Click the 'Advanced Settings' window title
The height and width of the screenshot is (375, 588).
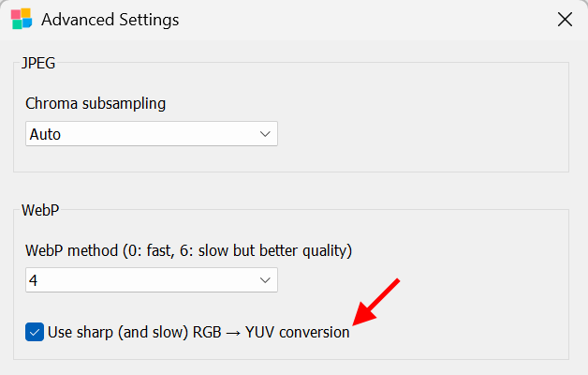[x=110, y=19]
